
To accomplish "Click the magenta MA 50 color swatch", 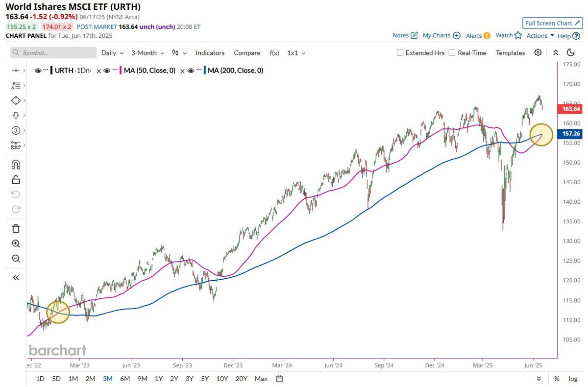I will (121, 71).
